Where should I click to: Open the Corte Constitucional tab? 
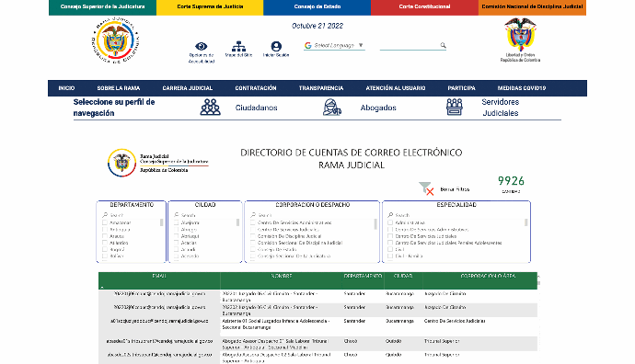click(424, 6)
